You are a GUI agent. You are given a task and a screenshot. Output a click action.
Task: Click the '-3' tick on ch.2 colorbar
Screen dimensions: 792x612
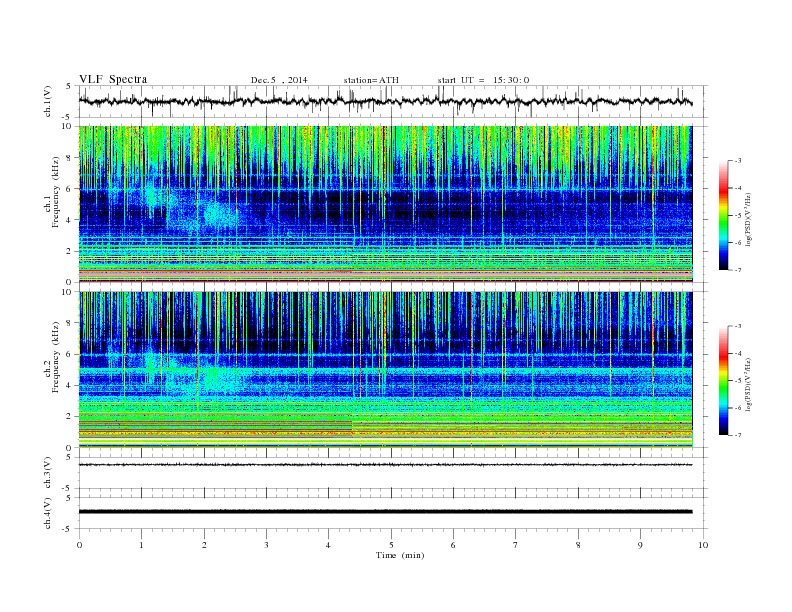tap(738, 326)
